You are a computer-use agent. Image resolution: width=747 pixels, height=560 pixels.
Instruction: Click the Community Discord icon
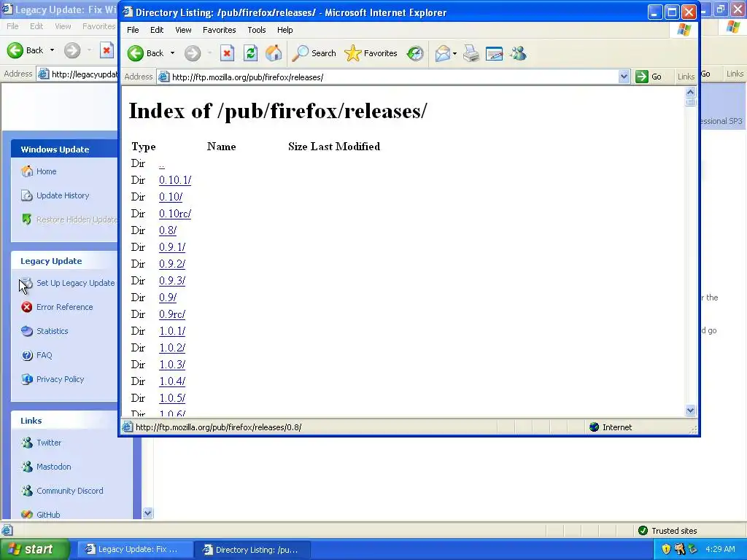click(x=27, y=491)
